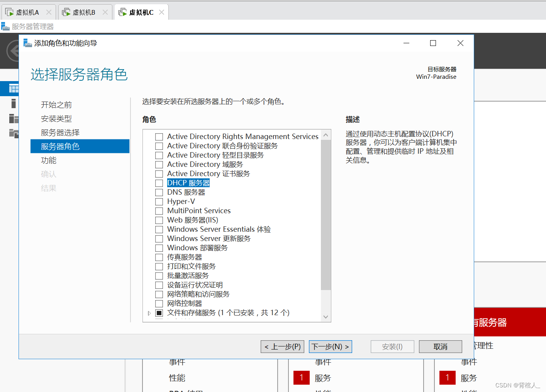The height and width of the screenshot is (392, 546).
Task: Check 设备运行状况证明 role
Action: coord(159,285)
